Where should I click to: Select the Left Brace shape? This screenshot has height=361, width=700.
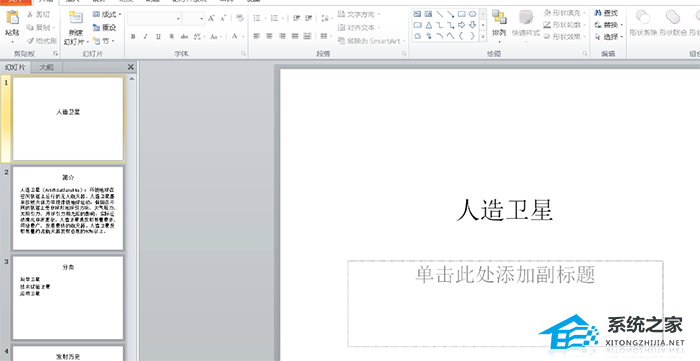(x=462, y=36)
